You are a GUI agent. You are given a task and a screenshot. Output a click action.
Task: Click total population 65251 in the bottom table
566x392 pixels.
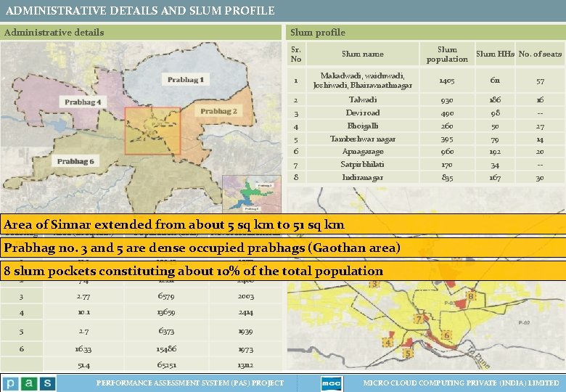pyautogui.click(x=166, y=365)
